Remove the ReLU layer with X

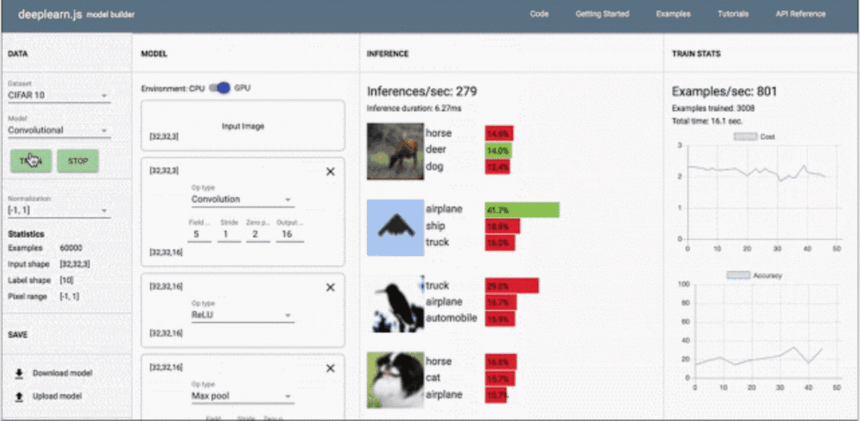pos(331,287)
